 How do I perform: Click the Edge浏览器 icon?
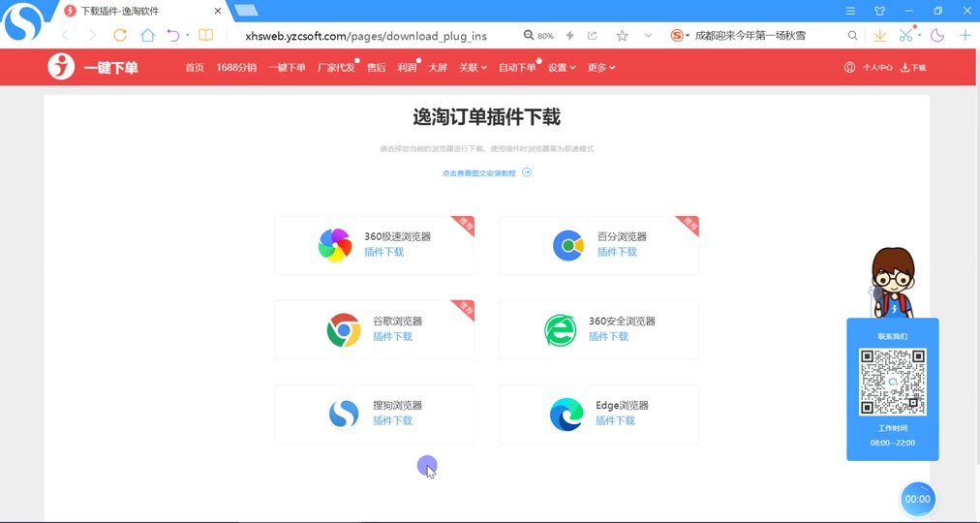567,415
